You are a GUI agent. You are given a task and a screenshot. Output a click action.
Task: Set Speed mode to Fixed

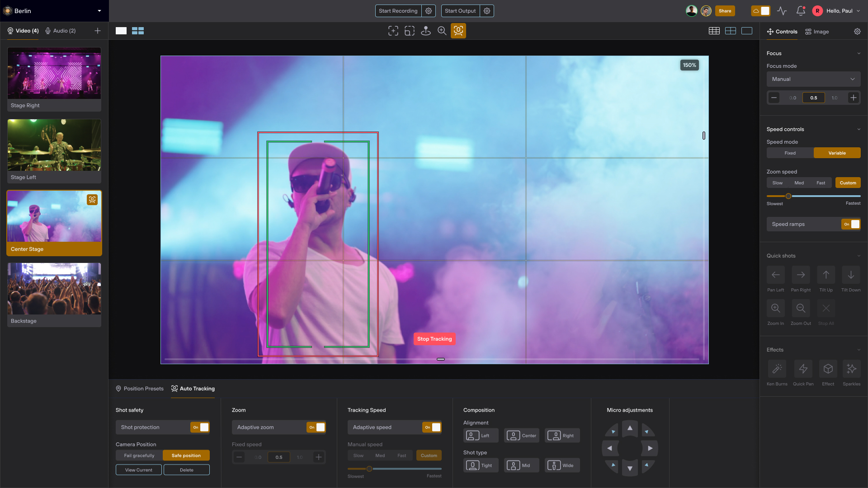[790, 153]
